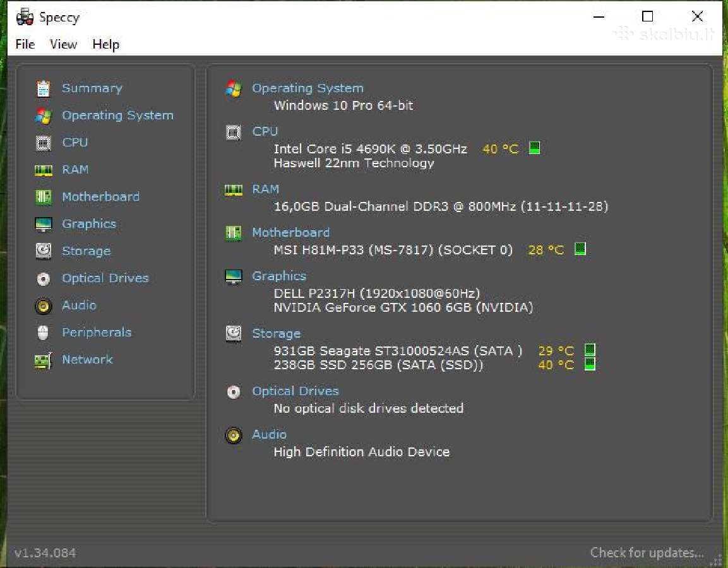Click the Windows flag icon in summary panel
This screenshot has height=568, width=728.
click(x=234, y=88)
